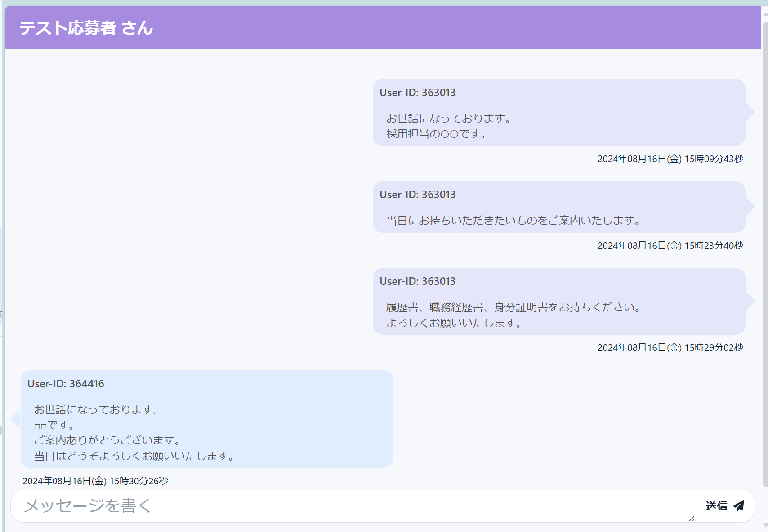Screen dimensions: 768x532
Task: Click the message textarea resize handle
Action: [x=692, y=519]
